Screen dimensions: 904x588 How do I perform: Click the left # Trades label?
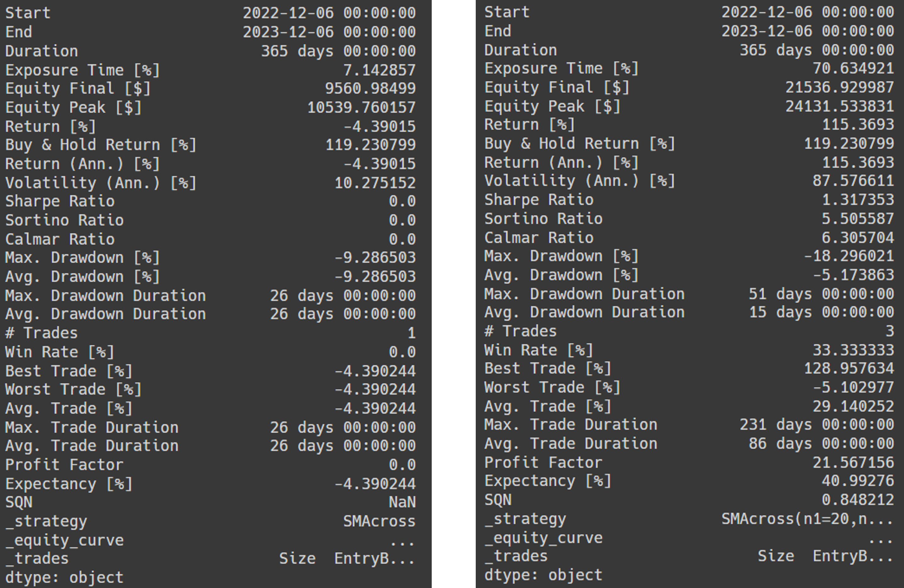[41, 333]
